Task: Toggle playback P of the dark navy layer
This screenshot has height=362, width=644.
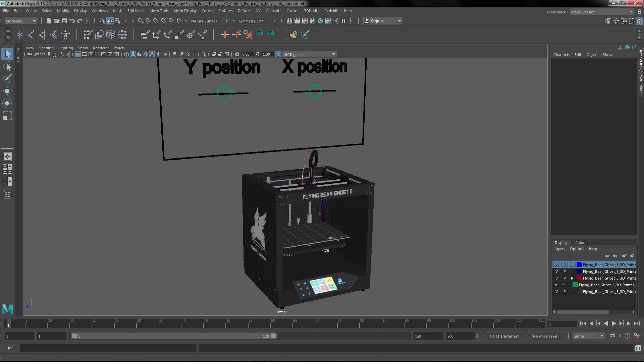Action: pyautogui.click(x=565, y=271)
